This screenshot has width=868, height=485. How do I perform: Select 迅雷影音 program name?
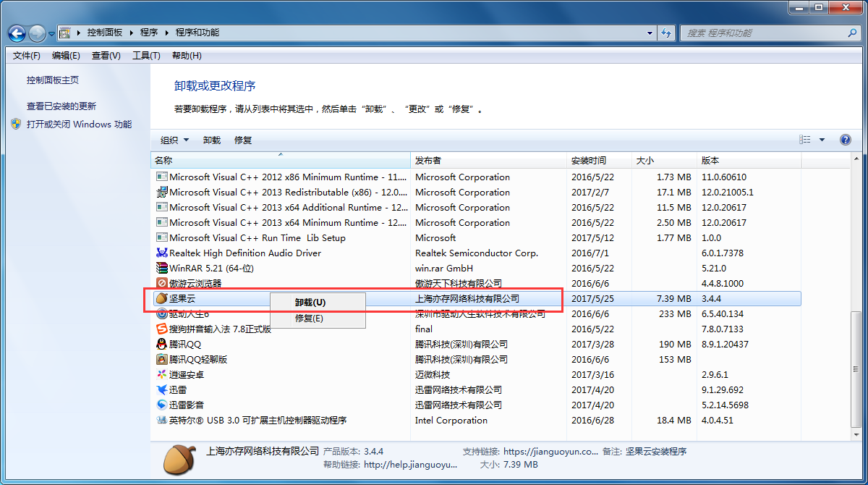[x=187, y=405]
